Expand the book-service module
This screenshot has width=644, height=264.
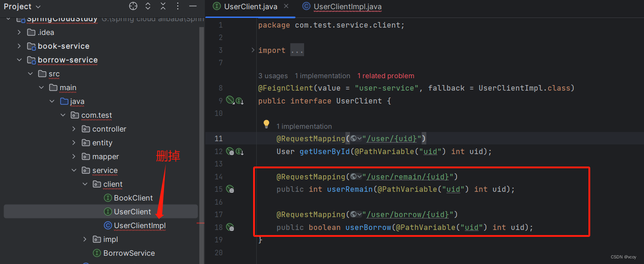19,46
